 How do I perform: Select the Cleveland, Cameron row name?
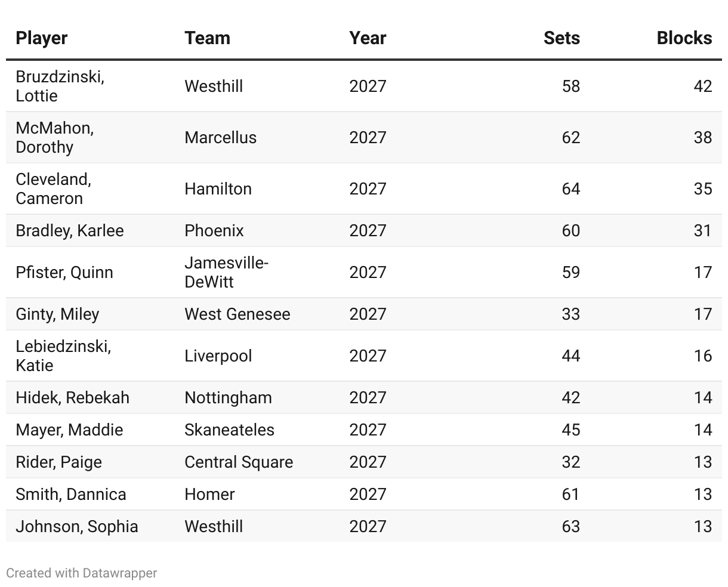point(53,189)
